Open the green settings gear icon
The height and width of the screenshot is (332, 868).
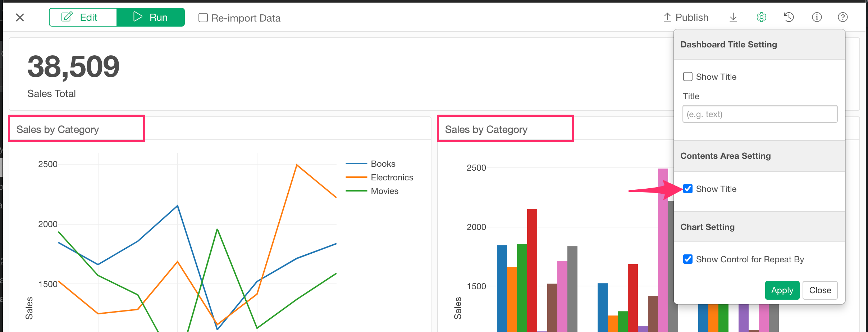coord(761,17)
